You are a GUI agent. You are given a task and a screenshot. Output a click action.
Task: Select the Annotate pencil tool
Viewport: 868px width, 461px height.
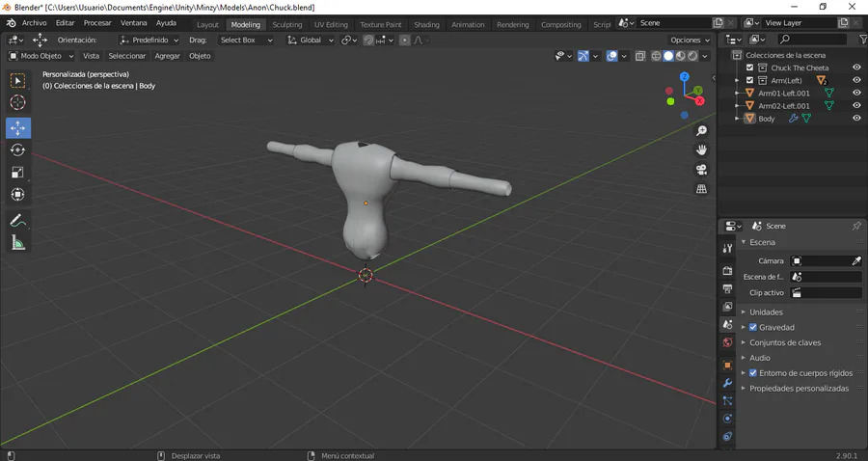click(17, 220)
